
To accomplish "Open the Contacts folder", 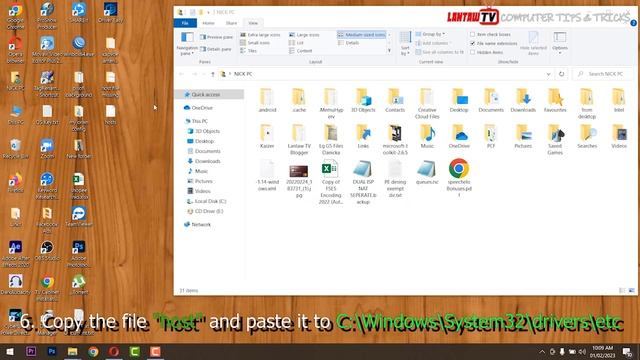I will 395,100.
